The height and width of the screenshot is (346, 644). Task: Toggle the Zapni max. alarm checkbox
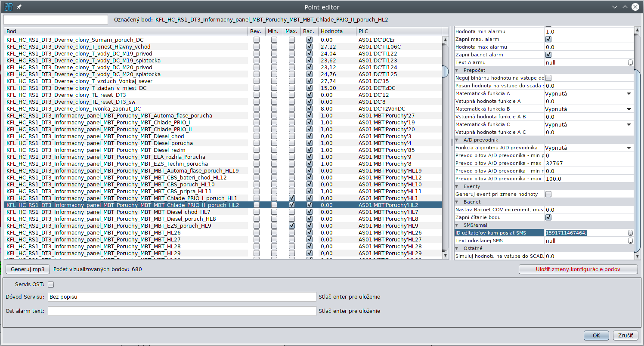[x=548, y=39]
